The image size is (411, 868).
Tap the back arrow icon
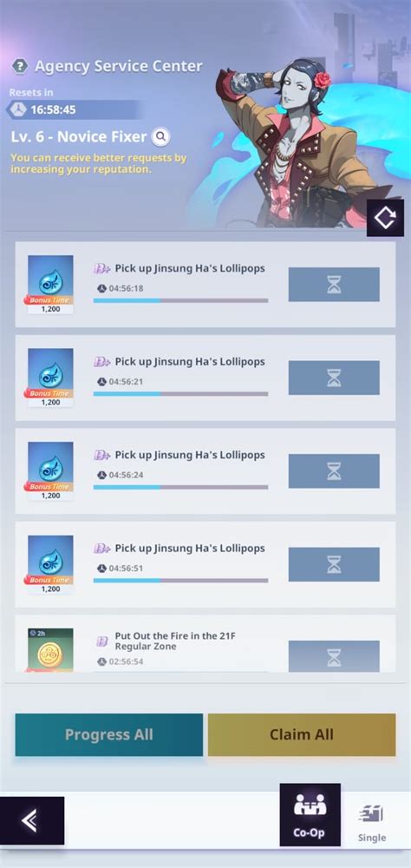tap(31, 820)
